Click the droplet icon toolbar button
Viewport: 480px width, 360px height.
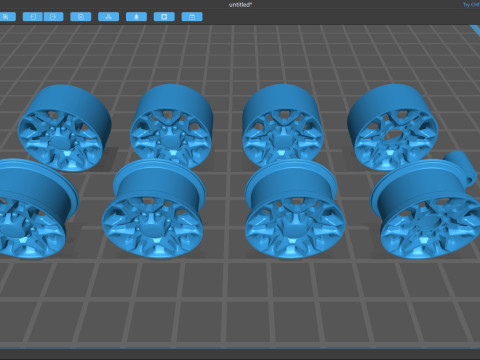[x=136, y=17]
